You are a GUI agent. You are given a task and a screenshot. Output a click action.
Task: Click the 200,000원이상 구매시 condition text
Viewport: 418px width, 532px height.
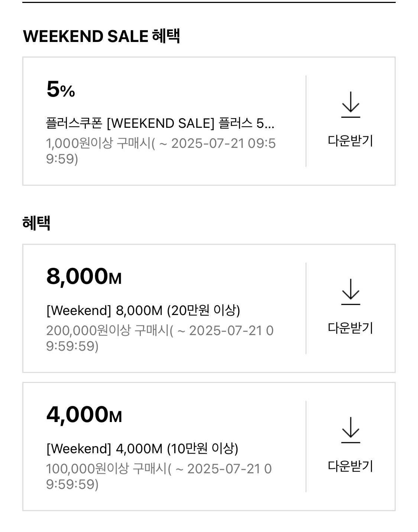point(107,331)
